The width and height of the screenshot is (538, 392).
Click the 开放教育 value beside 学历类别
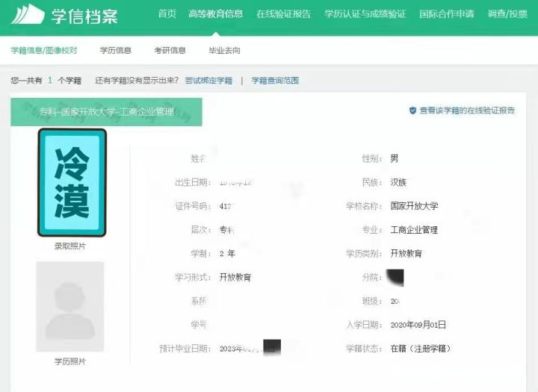[406, 253]
